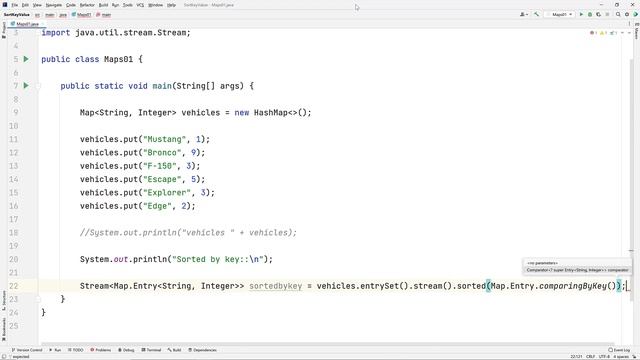
Task: Open the Dependencies tool window
Action: coord(202,350)
